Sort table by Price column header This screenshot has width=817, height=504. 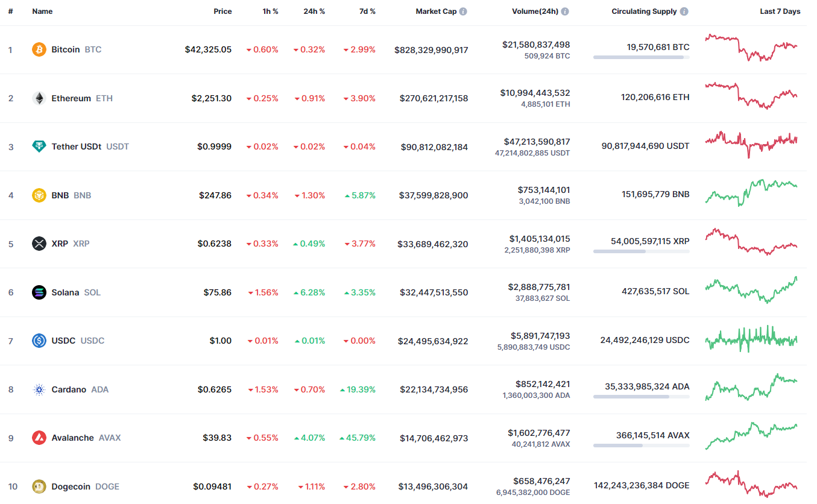coord(222,11)
